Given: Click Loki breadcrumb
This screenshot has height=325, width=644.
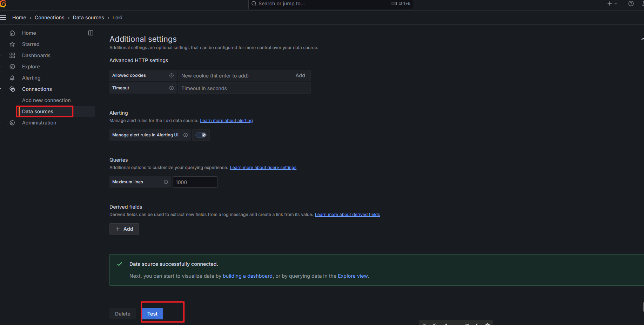Looking at the screenshot, I should tap(118, 18).
